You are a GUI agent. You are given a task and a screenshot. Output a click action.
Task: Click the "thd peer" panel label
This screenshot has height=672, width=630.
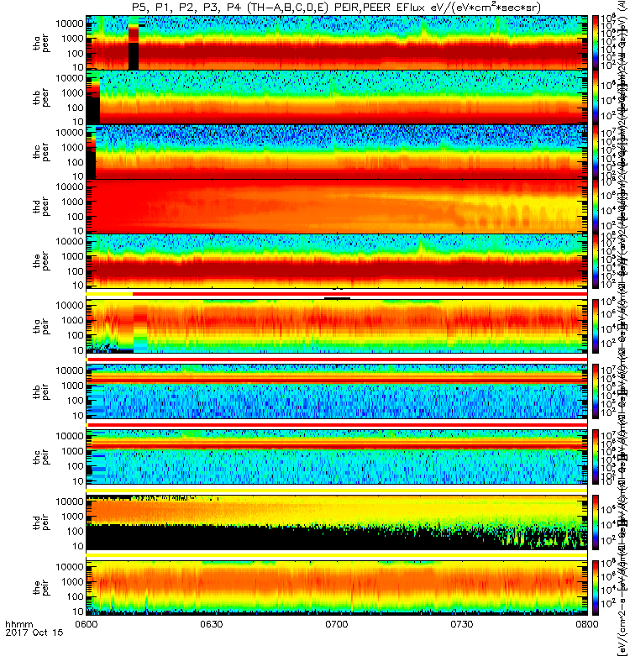click(41, 207)
